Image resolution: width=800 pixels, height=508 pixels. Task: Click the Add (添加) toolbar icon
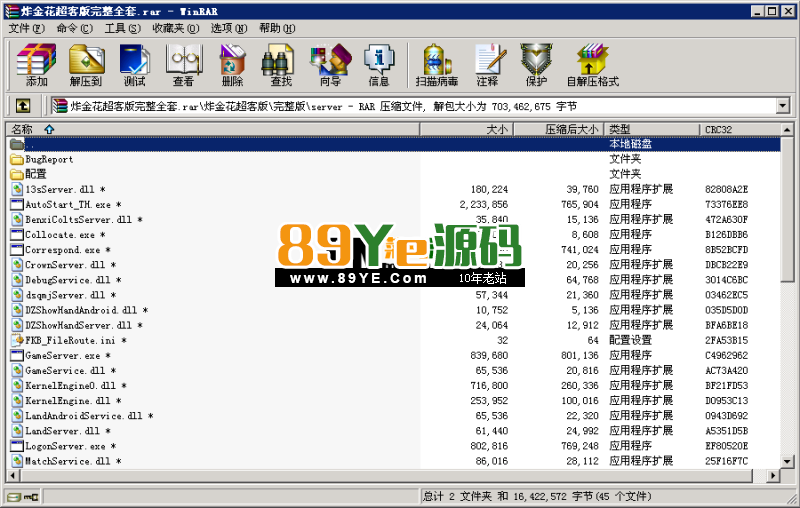pos(36,65)
